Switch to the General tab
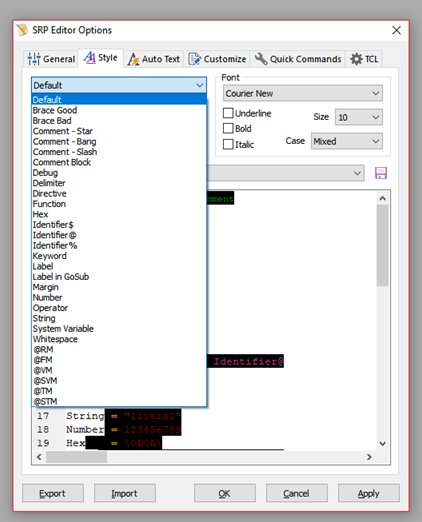The height and width of the screenshot is (522, 422). pos(51,59)
